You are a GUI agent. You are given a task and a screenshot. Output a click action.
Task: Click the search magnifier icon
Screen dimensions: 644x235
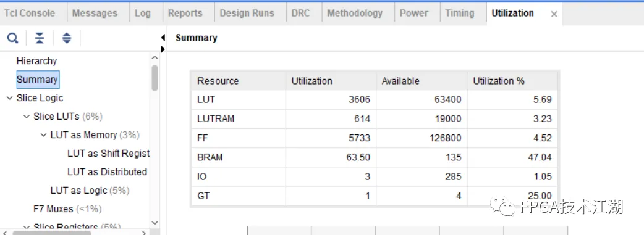coord(13,39)
